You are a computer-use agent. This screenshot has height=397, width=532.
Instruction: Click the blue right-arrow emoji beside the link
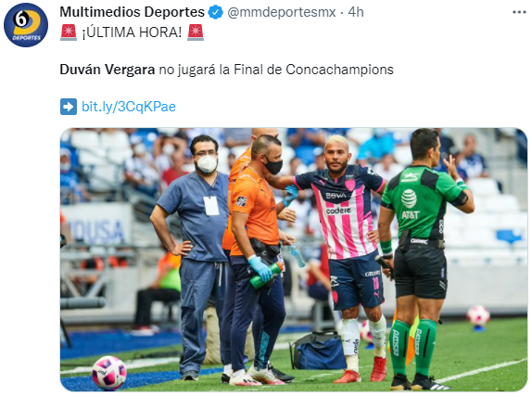pos(69,107)
